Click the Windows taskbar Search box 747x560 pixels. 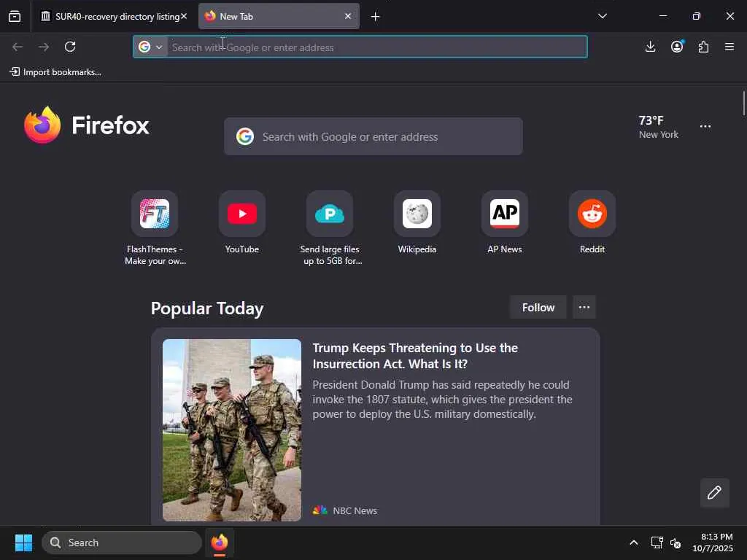click(122, 542)
